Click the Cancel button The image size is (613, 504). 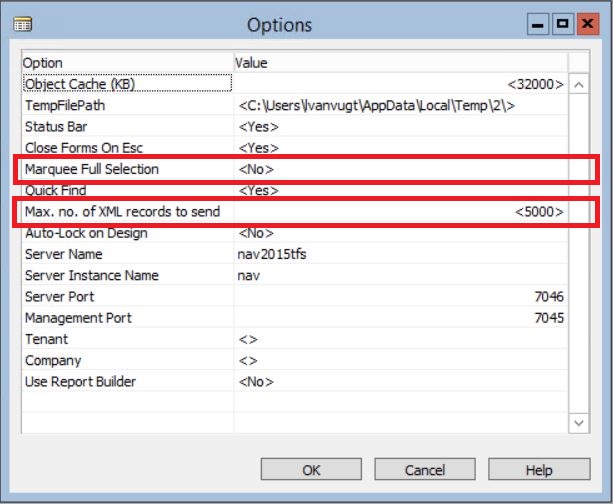[x=425, y=469]
